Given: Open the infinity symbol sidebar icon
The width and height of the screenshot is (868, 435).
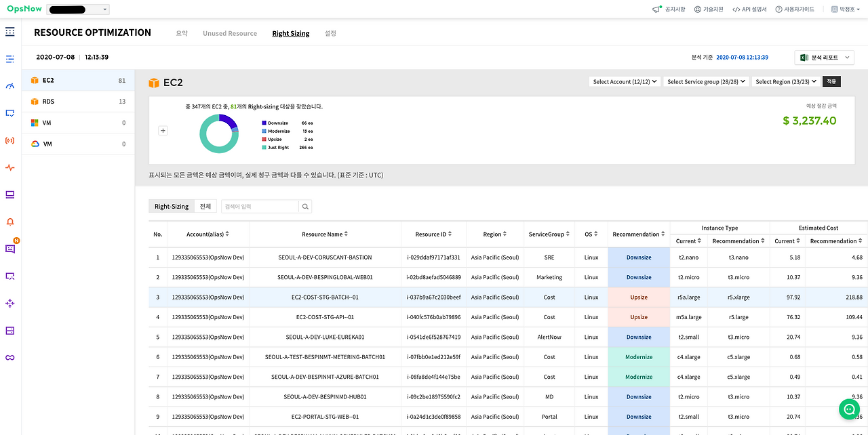Looking at the screenshot, I should click(9, 357).
